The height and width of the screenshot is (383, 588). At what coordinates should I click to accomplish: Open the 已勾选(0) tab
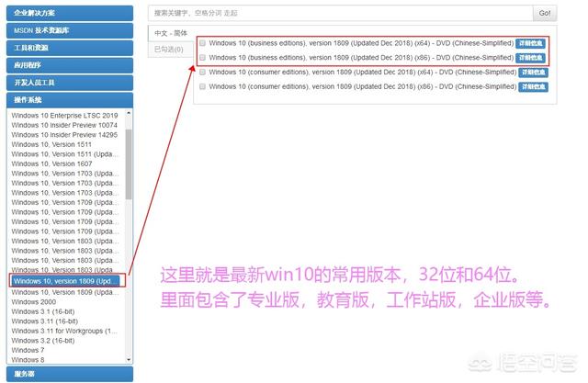click(169, 49)
